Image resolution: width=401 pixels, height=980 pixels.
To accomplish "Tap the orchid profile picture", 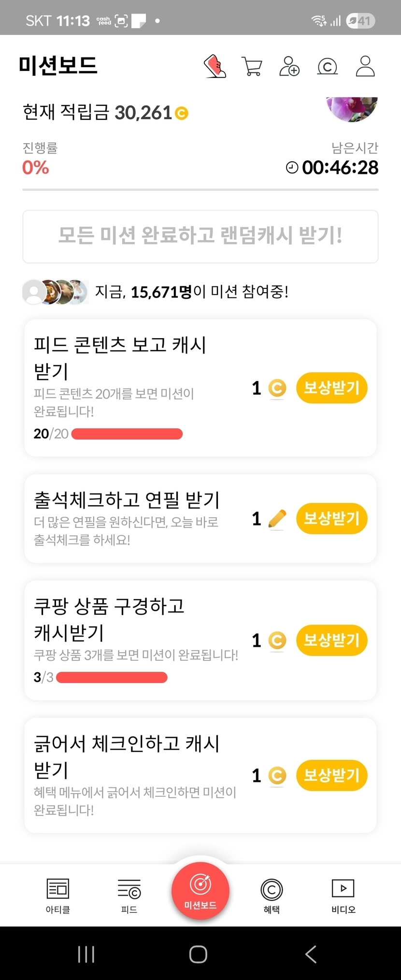I will [x=352, y=109].
